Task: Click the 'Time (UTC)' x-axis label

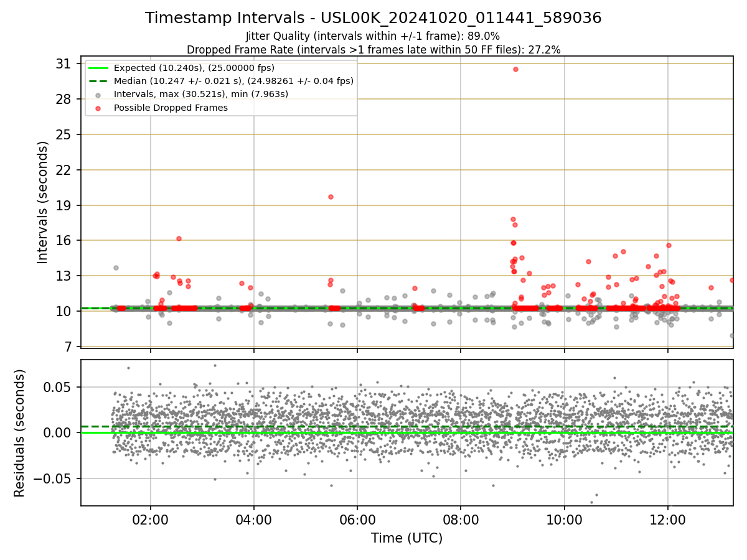Action: (x=406, y=538)
